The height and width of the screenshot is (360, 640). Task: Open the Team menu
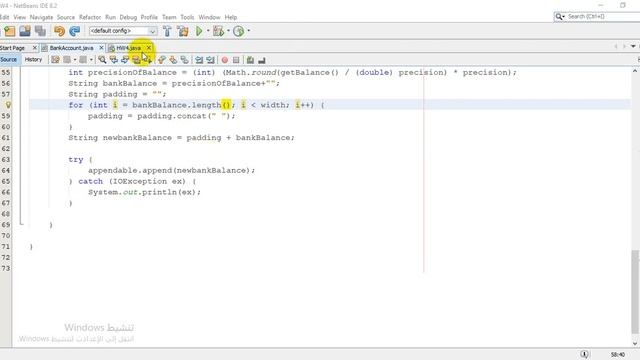pyautogui.click(x=169, y=17)
